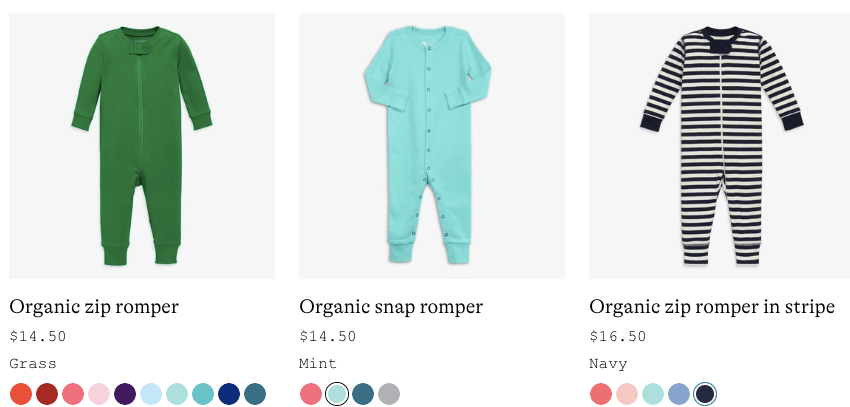The height and width of the screenshot is (407, 850).
Task: Select navy blue swatch for Organic zip romper
Action: [x=228, y=394]
